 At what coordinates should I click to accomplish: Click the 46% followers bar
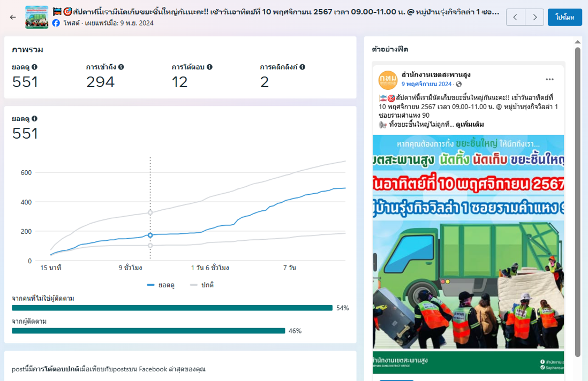point(148,331)
